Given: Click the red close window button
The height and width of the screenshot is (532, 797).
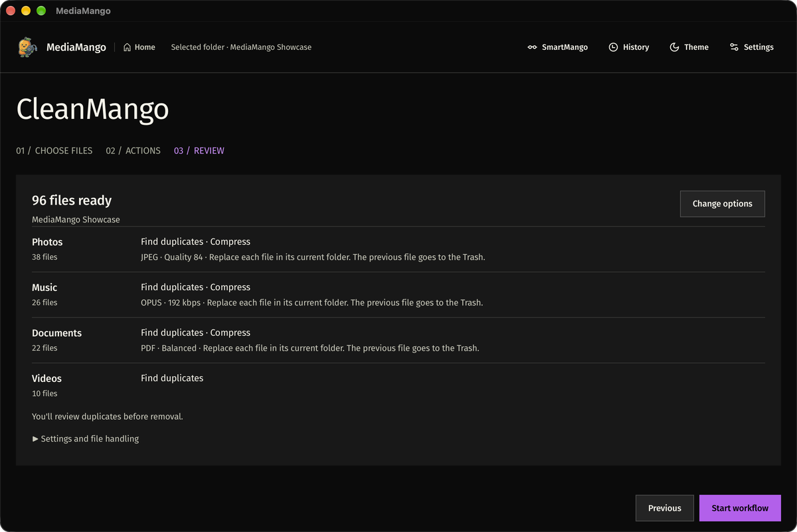Looking at the screenshot, I should click(11, 11).
